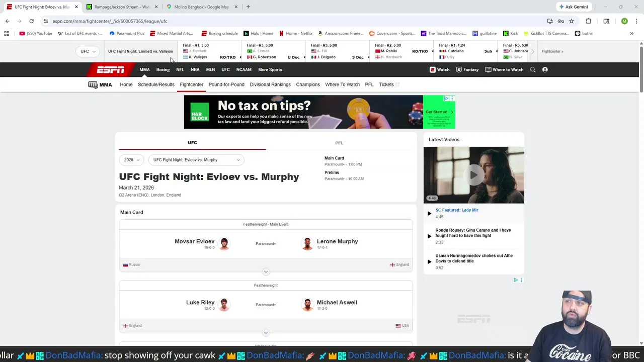
Task: Open event selector Evloev vs. Murphy dropdown
Action: click(x=196, y=160)
